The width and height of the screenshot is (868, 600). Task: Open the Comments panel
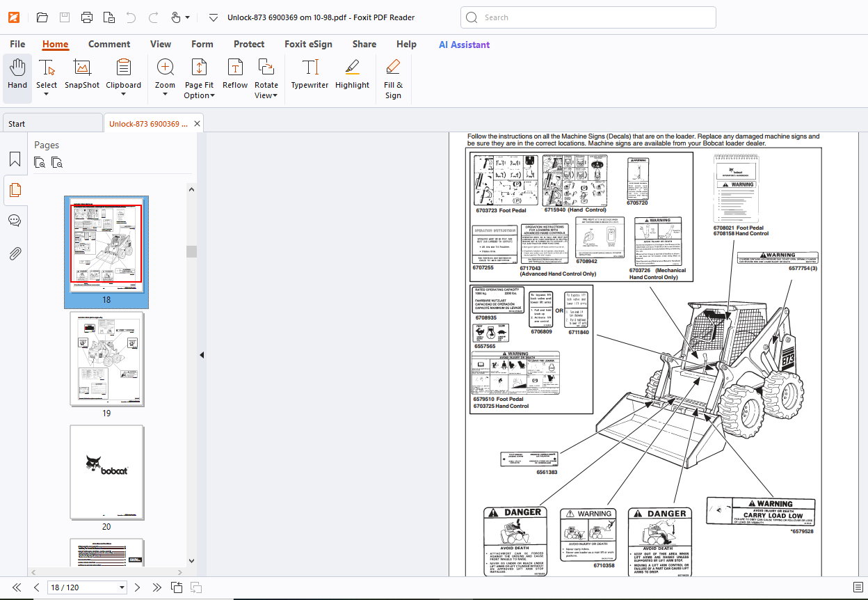tap(15, 221)
